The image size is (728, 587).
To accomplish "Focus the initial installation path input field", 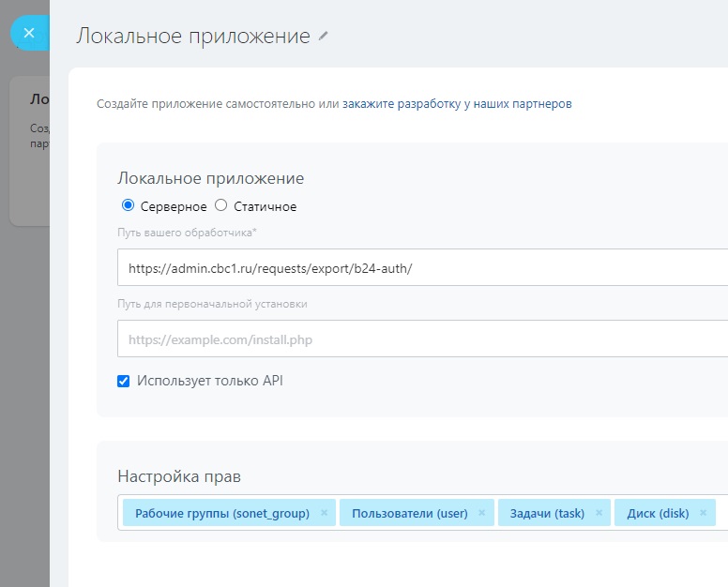I will point(422,339).
